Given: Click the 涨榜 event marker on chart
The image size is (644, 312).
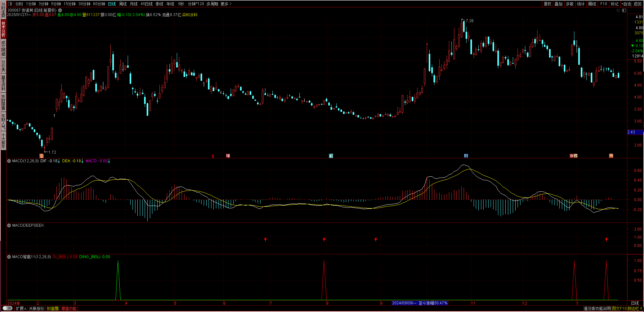Looking at the screenshot, I should (574, 156).
